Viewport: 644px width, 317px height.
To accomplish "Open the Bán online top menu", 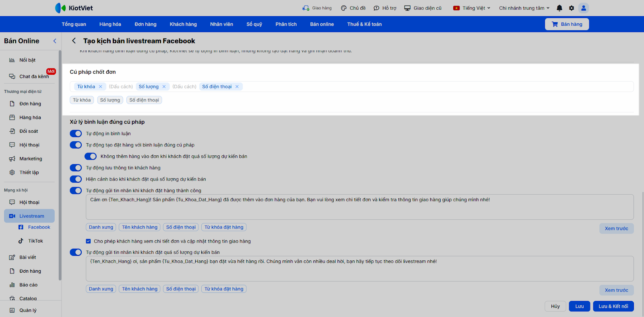I will 322,24.
